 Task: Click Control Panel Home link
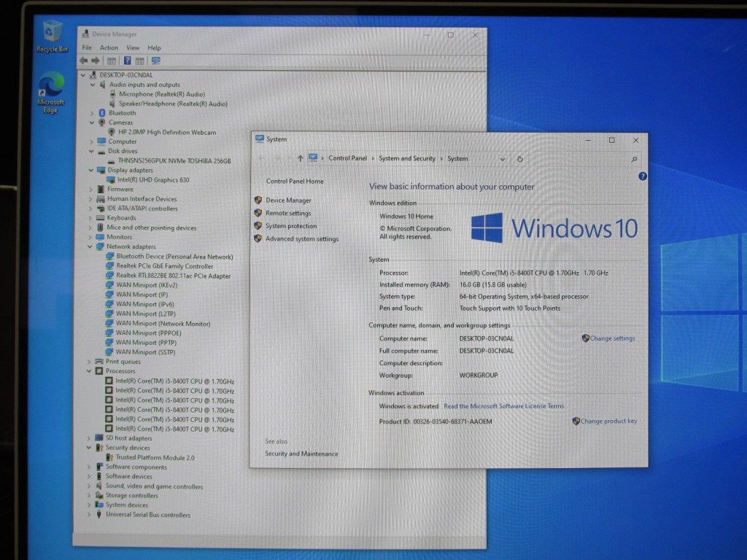[295, 182]
